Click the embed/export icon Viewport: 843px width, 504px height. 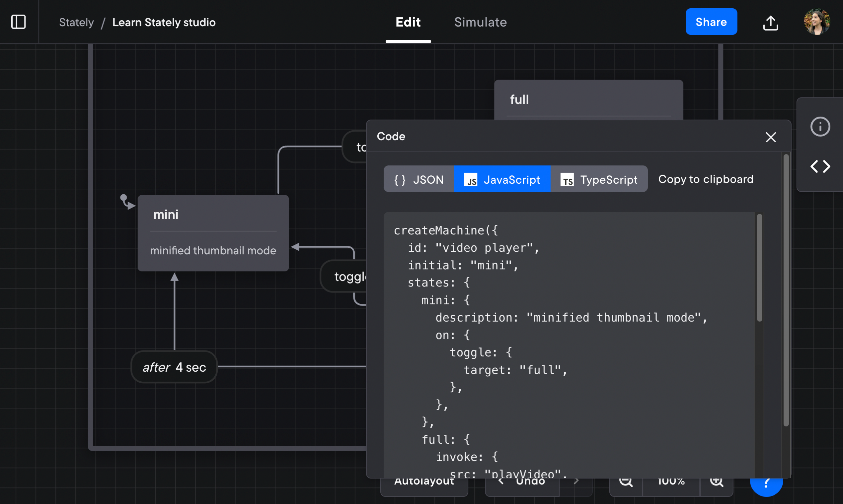771,22
